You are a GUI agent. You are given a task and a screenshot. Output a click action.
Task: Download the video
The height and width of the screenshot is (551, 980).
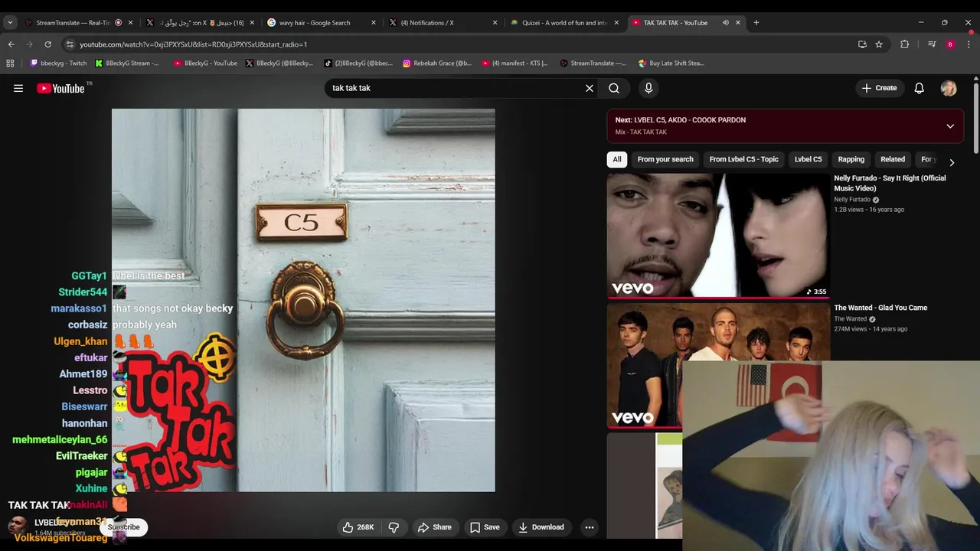(x=541, y=527)
